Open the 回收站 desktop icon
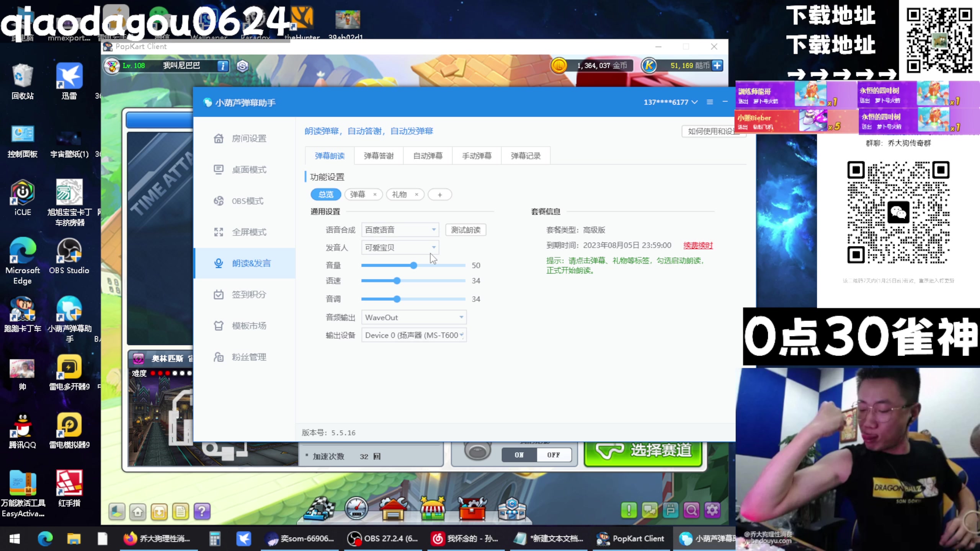 click(x=23, y=82)
